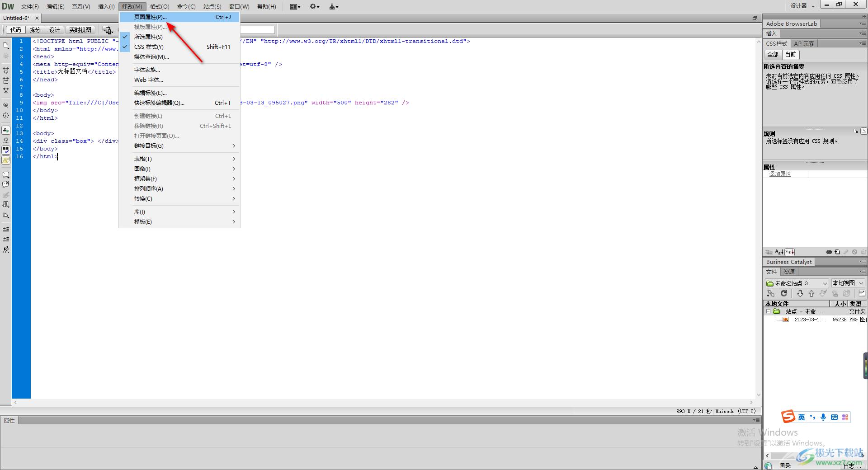Click Outdent Code icon
Viewport: 868px width, 470px height.
coord(6,240)
